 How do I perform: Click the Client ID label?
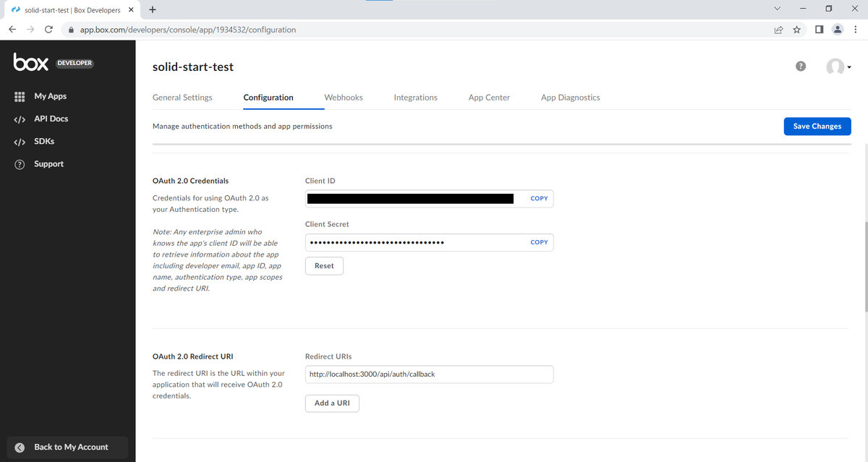(320, 181)
